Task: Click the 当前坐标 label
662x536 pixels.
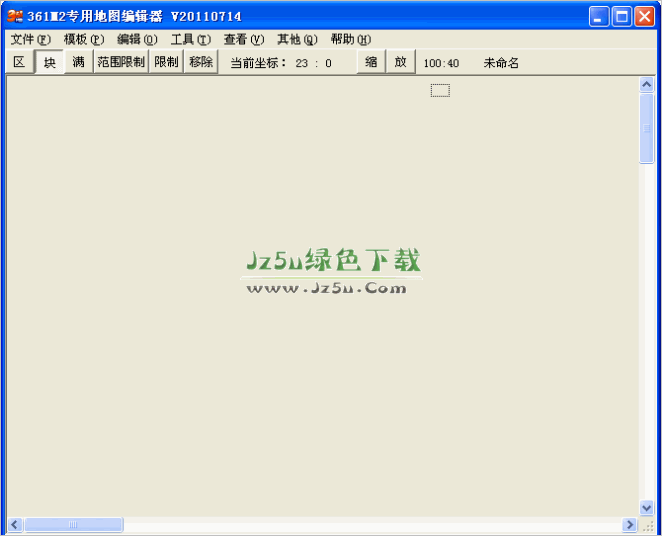Action: (258, 63)
